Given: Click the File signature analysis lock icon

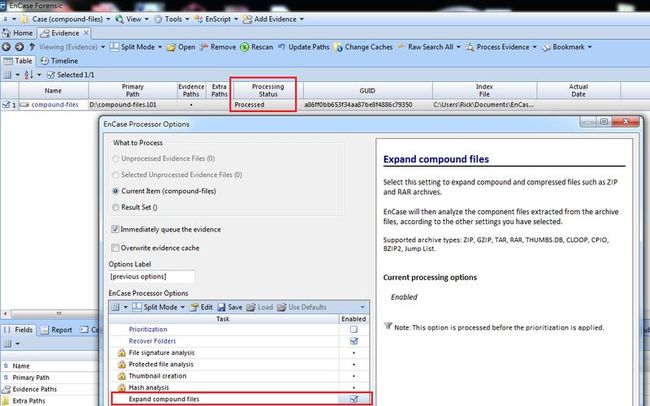Looking at the screenshot, I should click(x=121, y=353).
